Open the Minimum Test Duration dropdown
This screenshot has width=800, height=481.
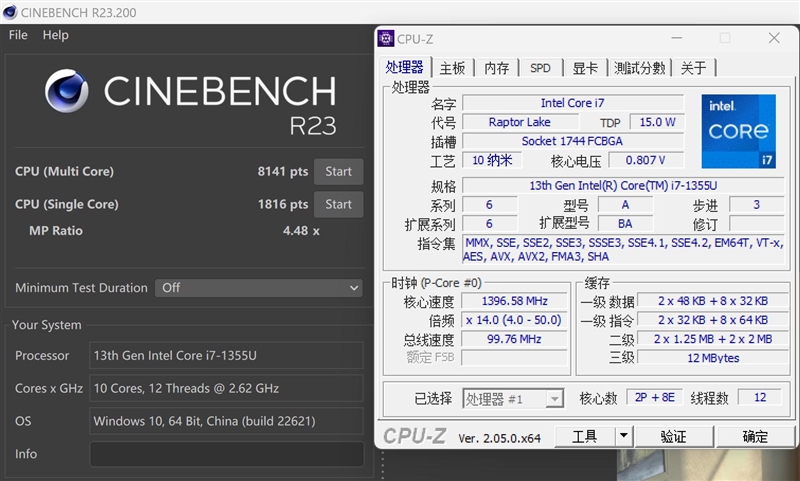click(x=259, y=288)
